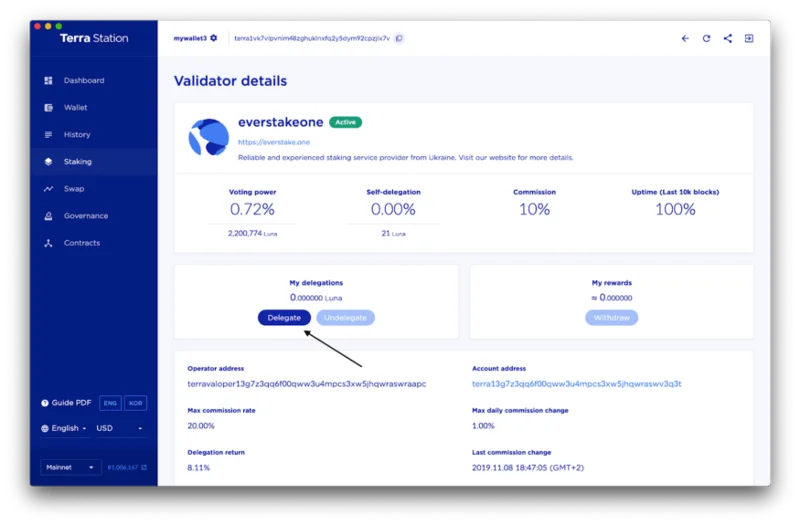Click the block height number link
Viewport: 800px width, 525px height.
tap(123, 467)
